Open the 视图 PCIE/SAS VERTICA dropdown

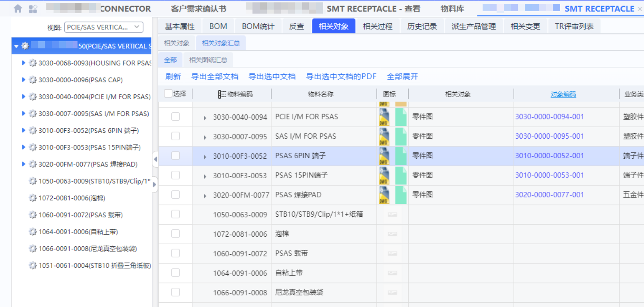(103, 27)
